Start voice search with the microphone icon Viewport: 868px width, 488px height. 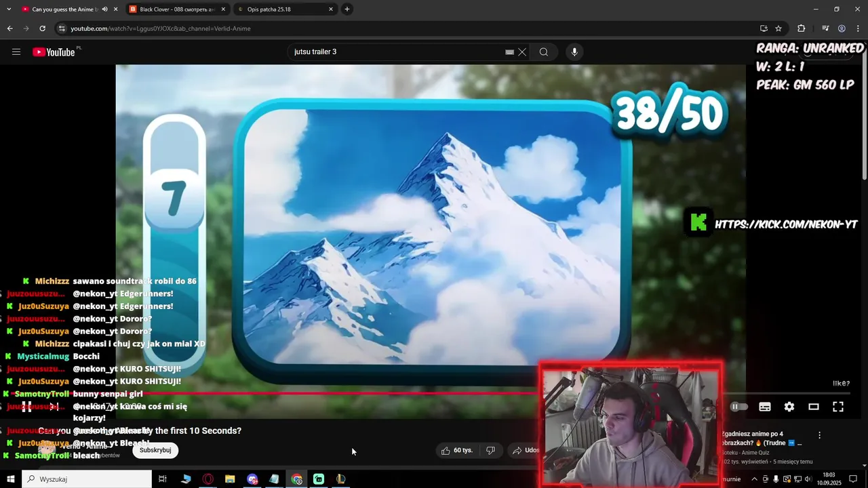574,52
